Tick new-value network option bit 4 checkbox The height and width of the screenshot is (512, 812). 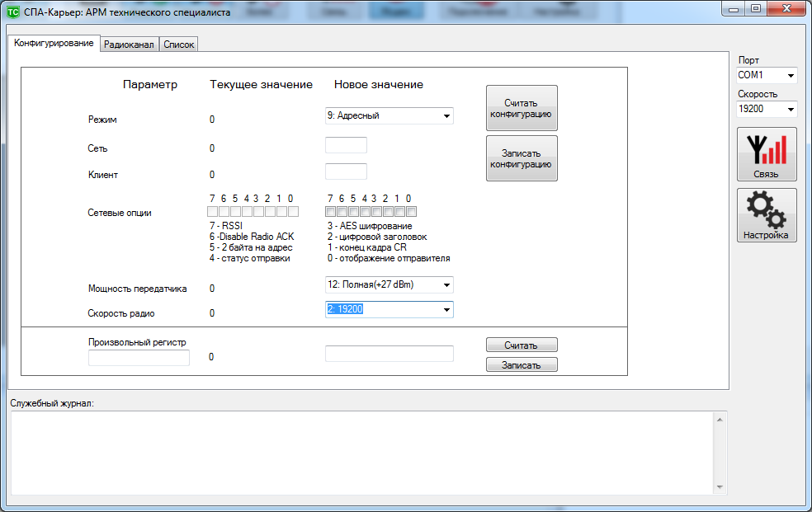pyautogui.click(x=365, y=212)
